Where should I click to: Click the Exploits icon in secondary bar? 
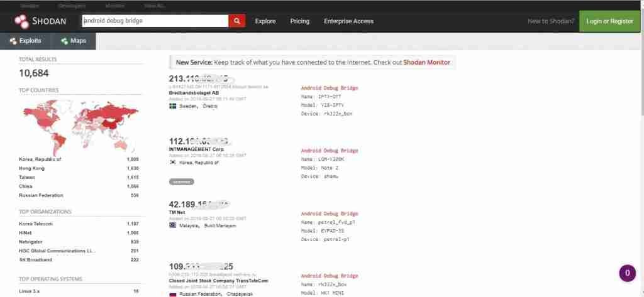pos(13,41)
